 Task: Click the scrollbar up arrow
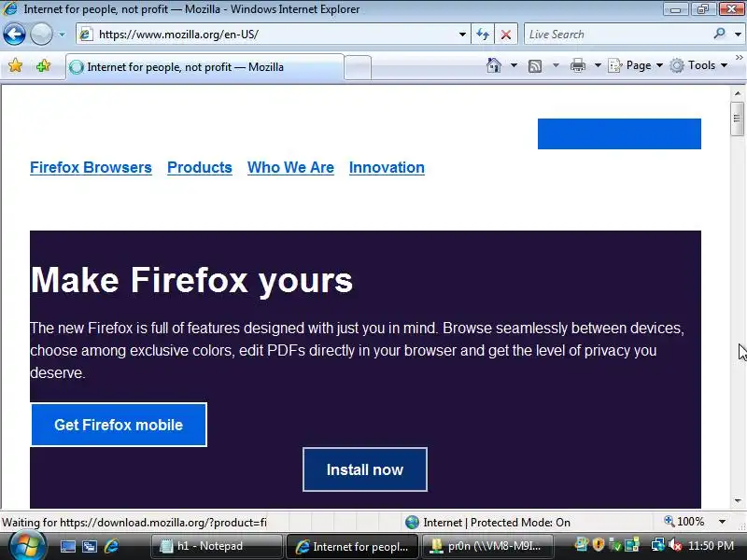(738, 92)
